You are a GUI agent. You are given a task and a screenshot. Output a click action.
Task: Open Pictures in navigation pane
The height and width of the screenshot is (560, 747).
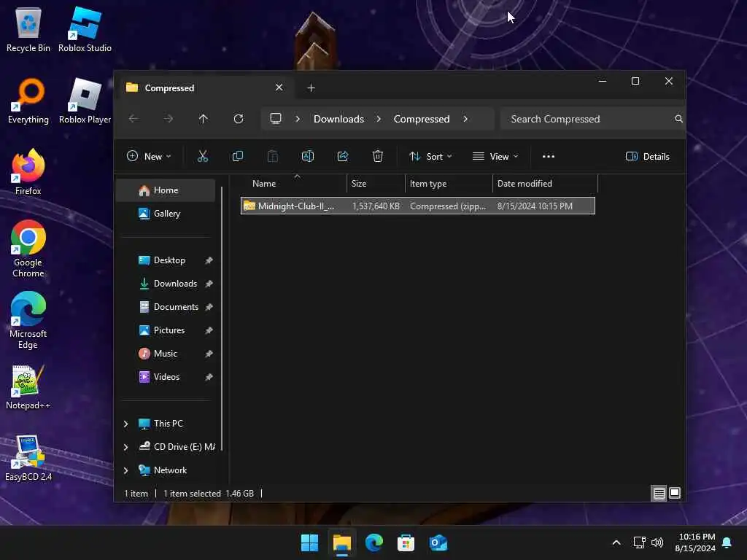pyautogui.click(x=166, y=330)
